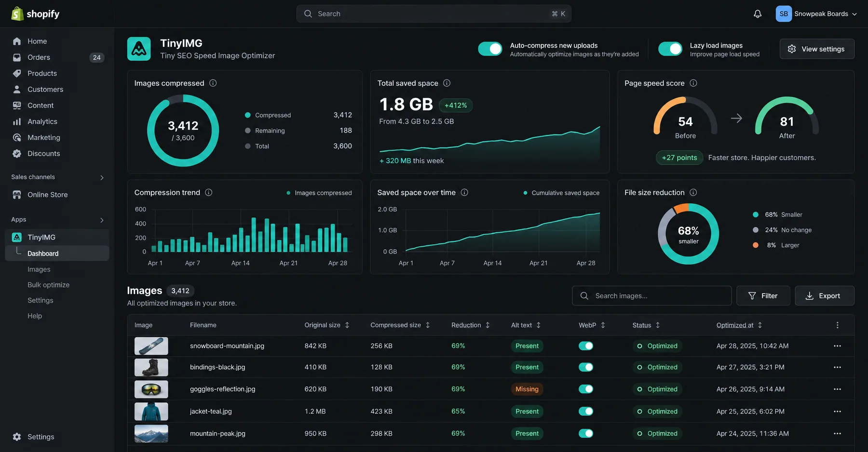This screenshot has height=452, width=868.
Task: Click the TinyIMG app logo in header
Action: pyautogui.click(x=139, y=49)
